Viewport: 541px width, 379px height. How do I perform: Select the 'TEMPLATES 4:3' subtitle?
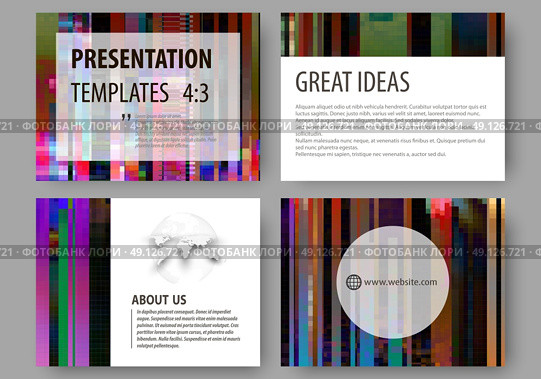pos(140,92)
